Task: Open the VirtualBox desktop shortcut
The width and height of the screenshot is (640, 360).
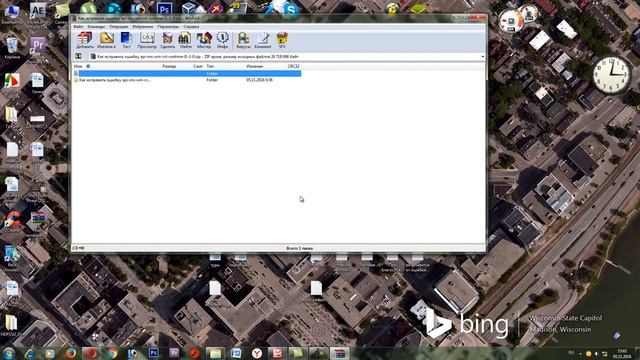Action: pyautogui.click(x=189, y=8)
